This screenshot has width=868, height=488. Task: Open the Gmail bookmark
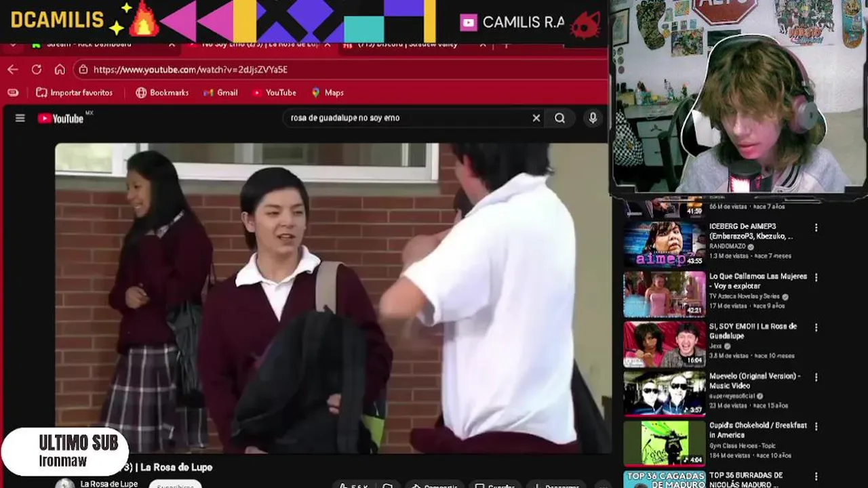[x=221, y=93]
